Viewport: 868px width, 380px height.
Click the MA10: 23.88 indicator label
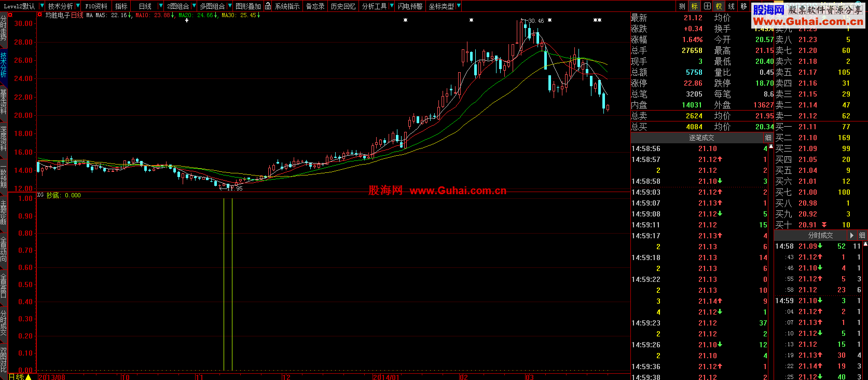pyautogui.click(x=155, y=16)
